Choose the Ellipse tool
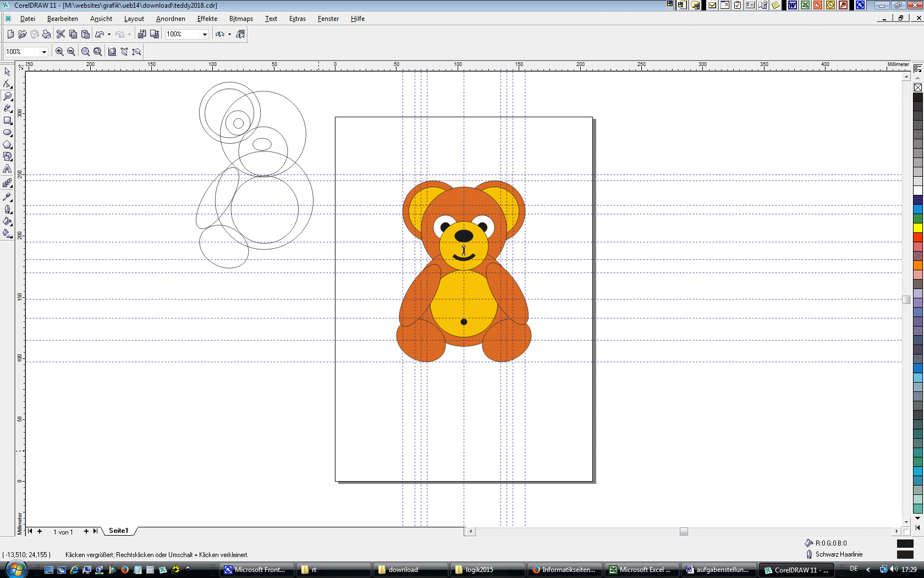Viewport: 924px width, 578px height. pyautogui.click(x=7, y=133)
